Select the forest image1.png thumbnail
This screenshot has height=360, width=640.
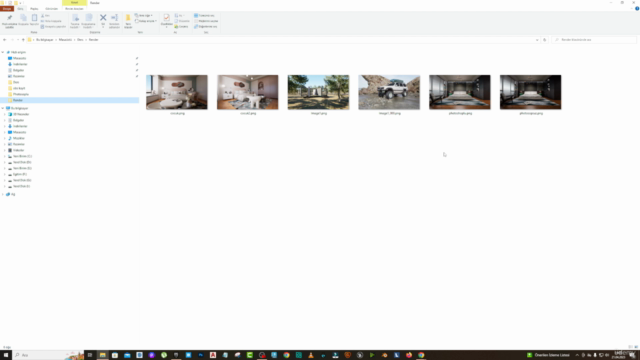[x=318, y=92]
